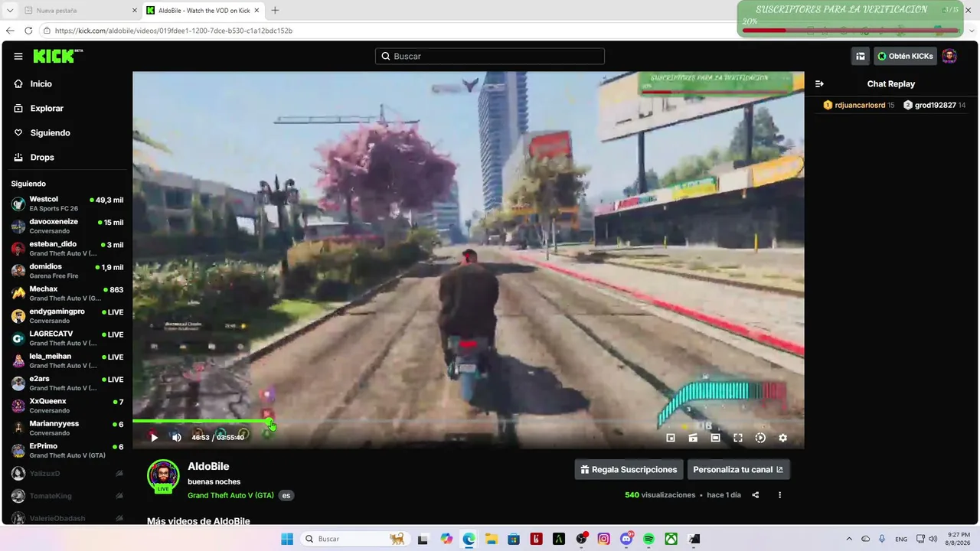
Task: Open the user profile avatar menu
Action: pos(949,56)
